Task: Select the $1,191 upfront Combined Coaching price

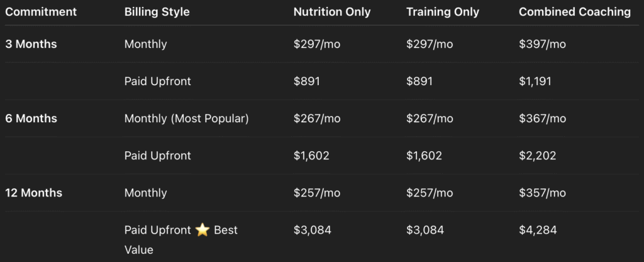Action: pos(535,81)
